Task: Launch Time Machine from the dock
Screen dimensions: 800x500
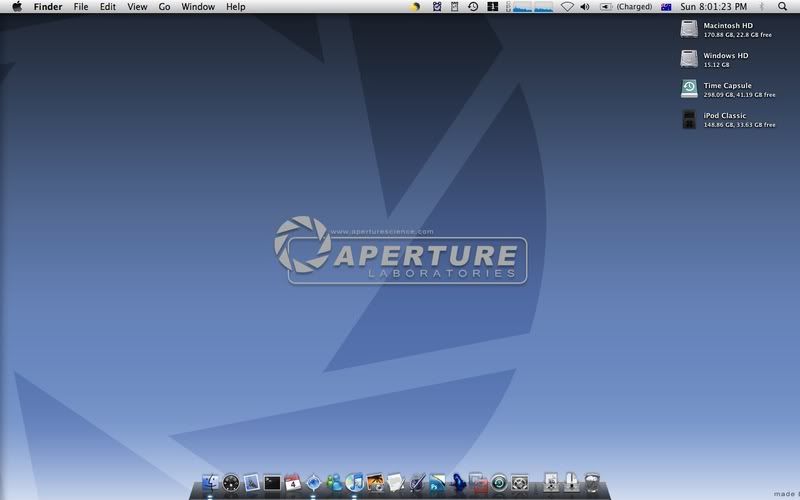Action: [499, 482]
